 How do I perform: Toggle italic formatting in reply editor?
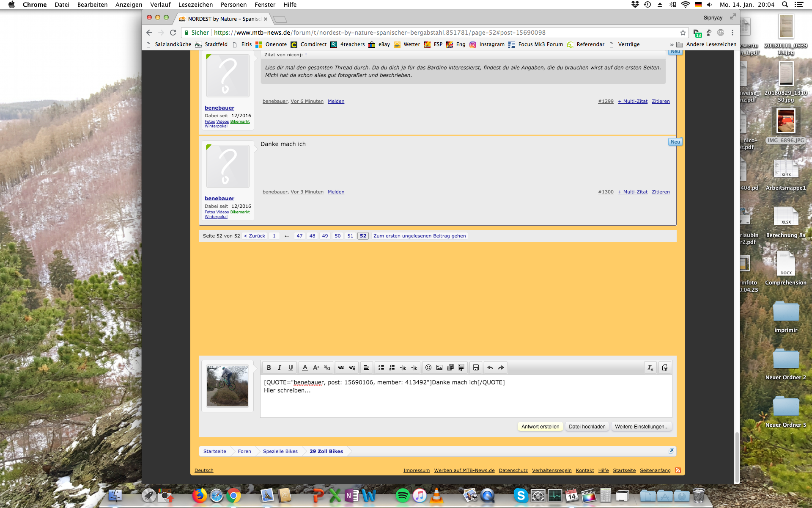pos(280,367)
